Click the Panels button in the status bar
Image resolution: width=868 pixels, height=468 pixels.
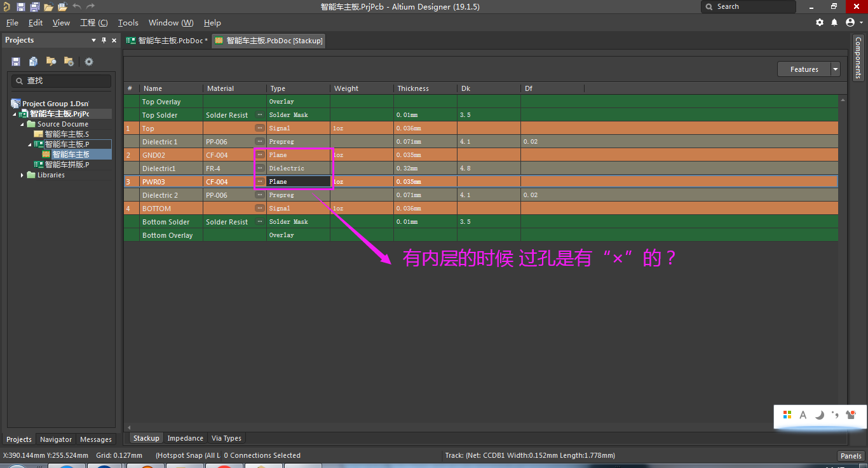coord(851,455)
